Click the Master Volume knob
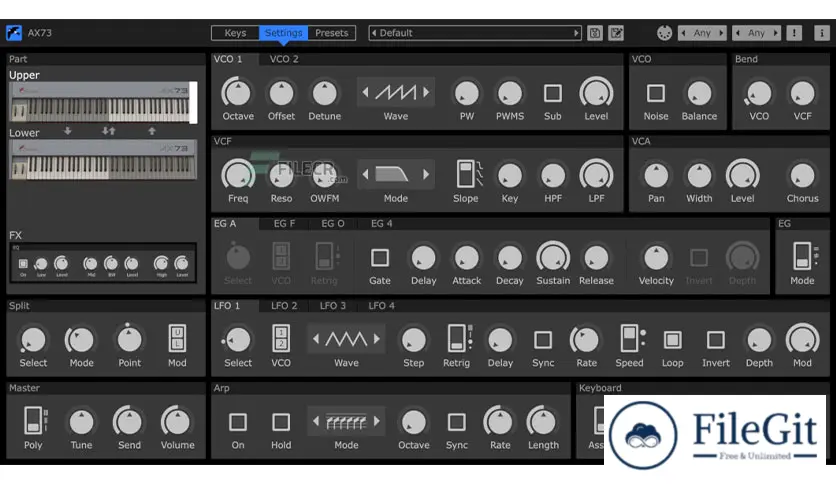Screen dimensions: 836x484 177,422
